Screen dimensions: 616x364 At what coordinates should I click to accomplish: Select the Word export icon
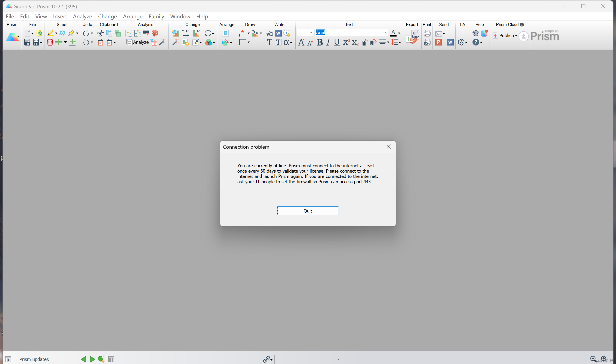coord(450,42)
